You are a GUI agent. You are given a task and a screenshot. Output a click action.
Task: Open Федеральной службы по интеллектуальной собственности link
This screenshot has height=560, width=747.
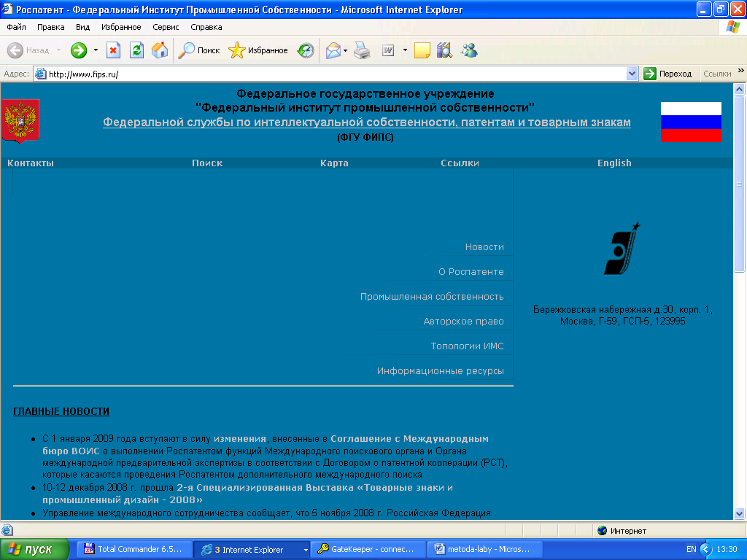coord(367,122)
